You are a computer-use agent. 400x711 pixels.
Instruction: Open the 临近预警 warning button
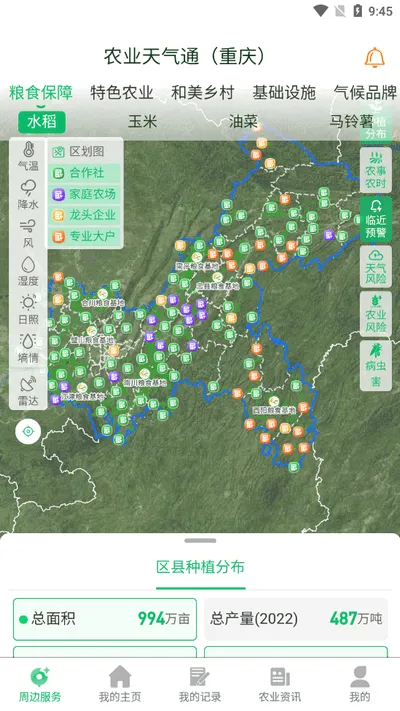tap(376, 219)
